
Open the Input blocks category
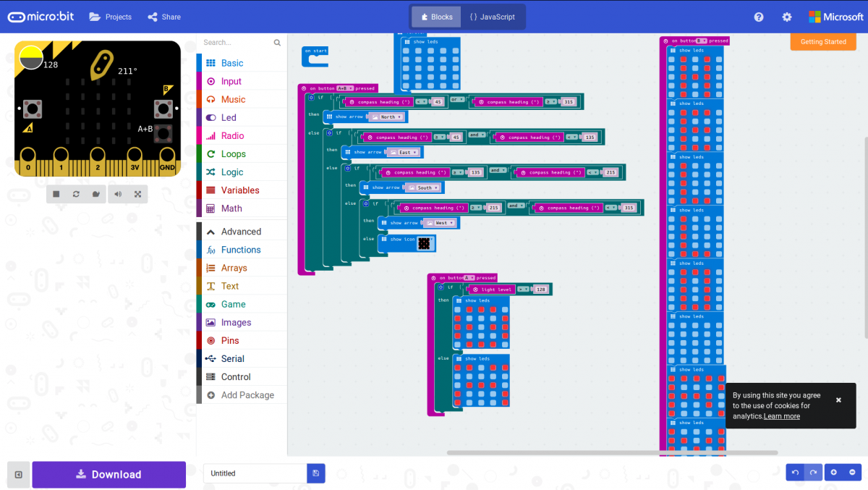(242, 81)
